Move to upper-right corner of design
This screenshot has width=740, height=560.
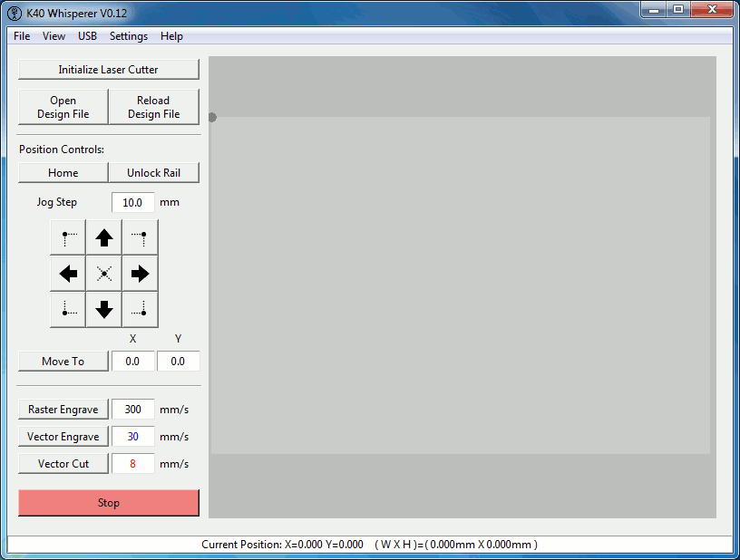coord(141,237)
